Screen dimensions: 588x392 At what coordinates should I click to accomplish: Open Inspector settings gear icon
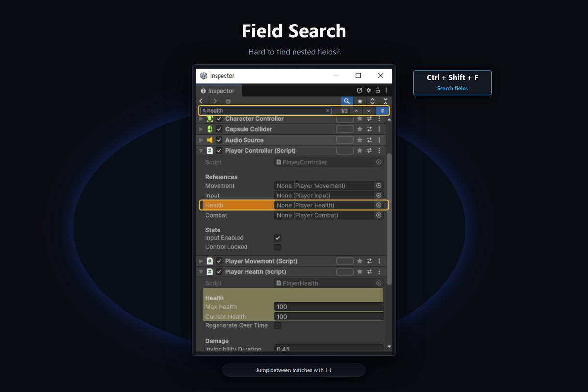[368, 90]
